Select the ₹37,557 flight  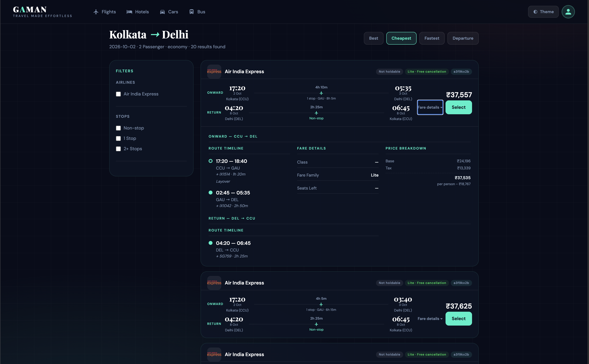[458, 107]
